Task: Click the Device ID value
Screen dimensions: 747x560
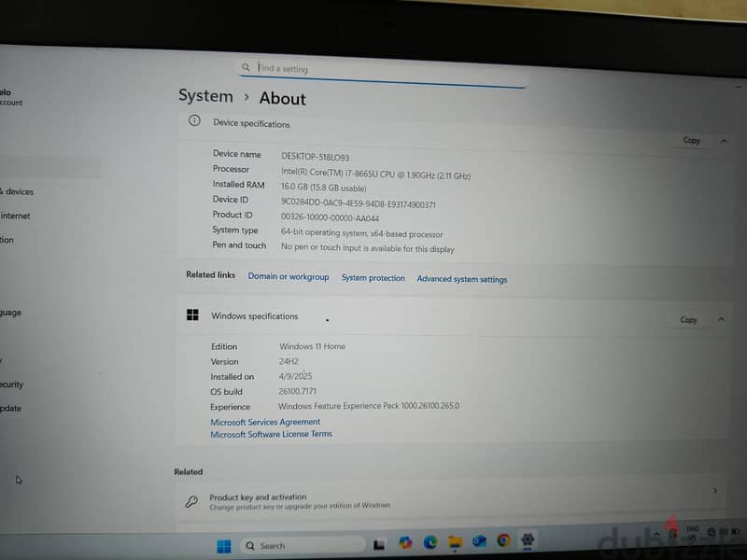Action: [359, 203]
